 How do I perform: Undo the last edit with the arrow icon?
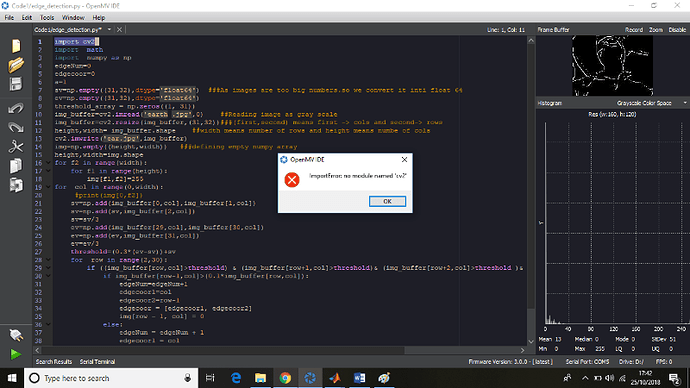coord(16,108)
